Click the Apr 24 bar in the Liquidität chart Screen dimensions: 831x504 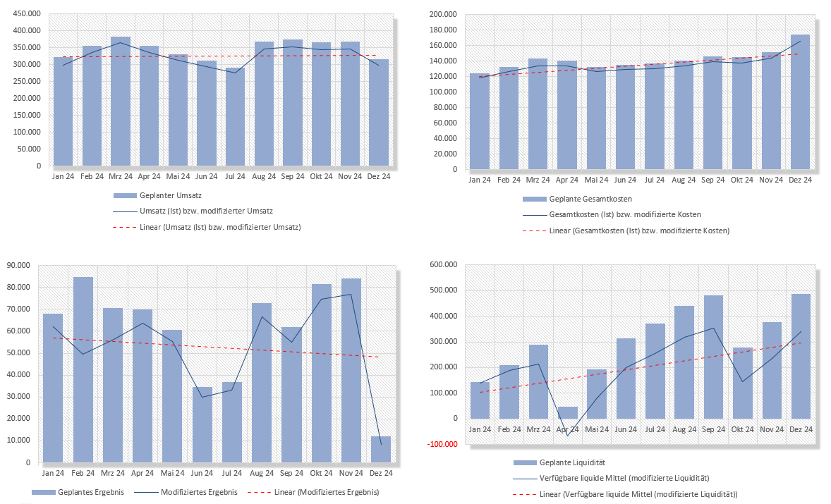[x=568, y=413]
